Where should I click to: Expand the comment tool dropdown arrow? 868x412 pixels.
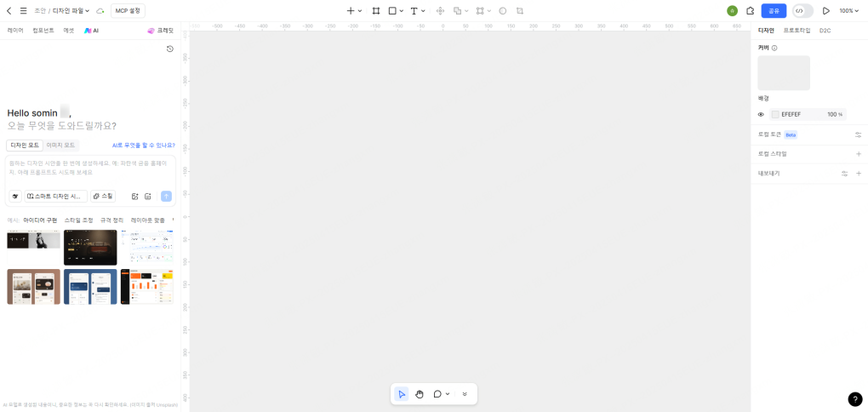[x=448, y=394]
